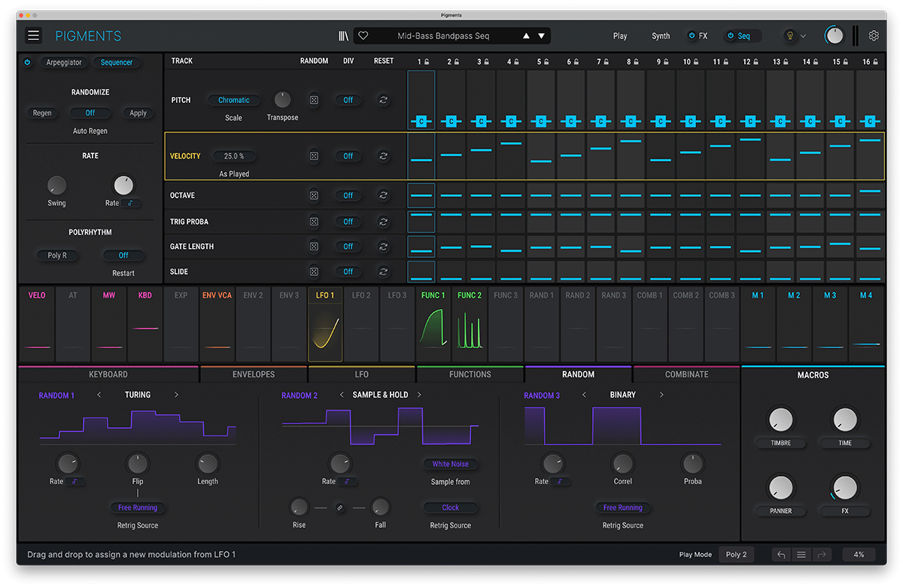Click the Swing knob
Viewport: 903px width, 588px height.
coord(56,185)
